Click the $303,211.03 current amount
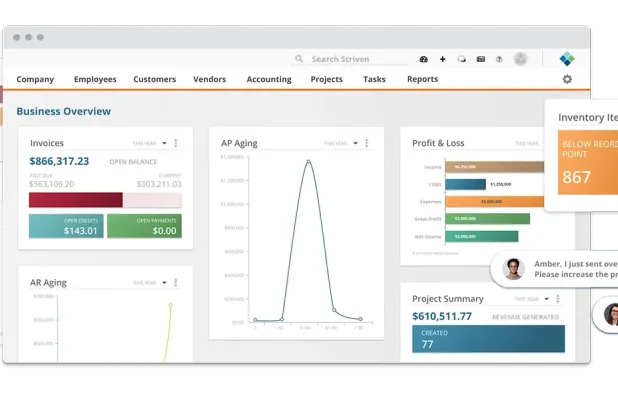 tap(159, 184)
